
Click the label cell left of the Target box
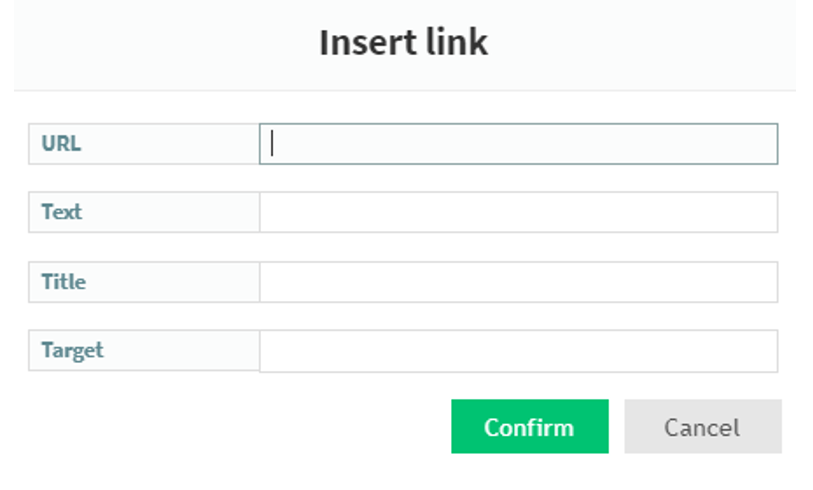point(143,351)
